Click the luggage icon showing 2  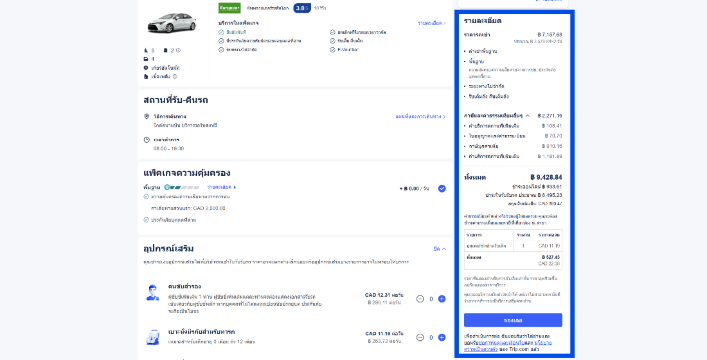coord(165,51)
